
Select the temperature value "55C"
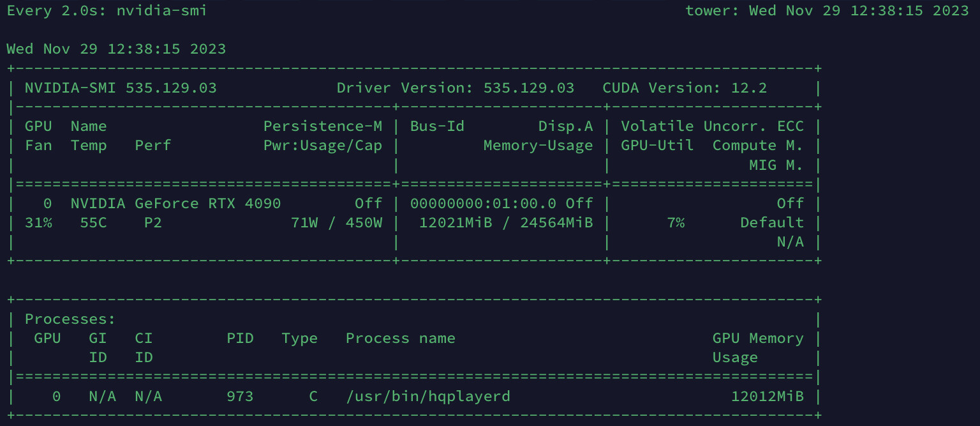coord(93,222)
